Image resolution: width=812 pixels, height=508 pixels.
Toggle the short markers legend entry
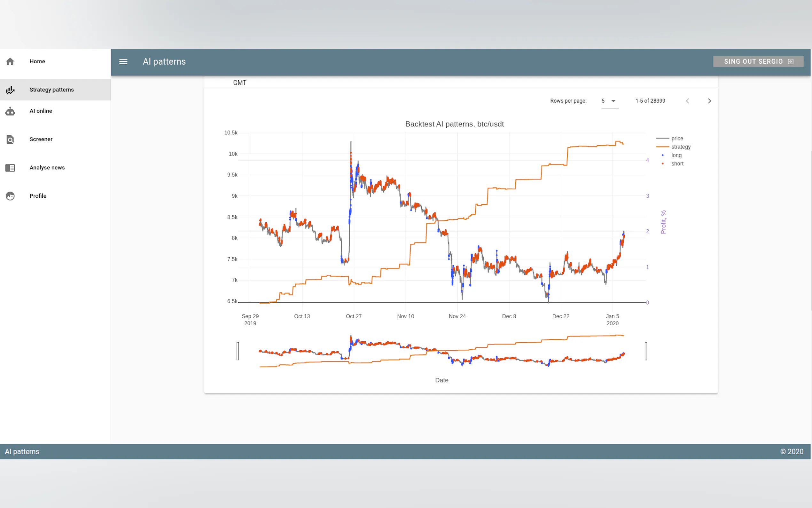(x=677, y=163)
